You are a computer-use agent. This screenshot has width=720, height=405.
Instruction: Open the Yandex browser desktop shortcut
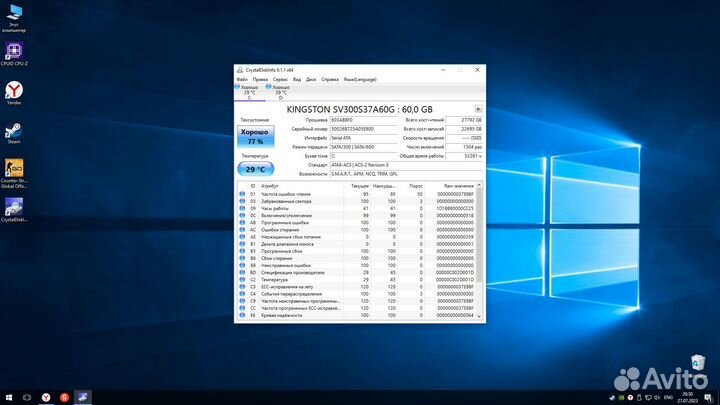pos(14,93)
